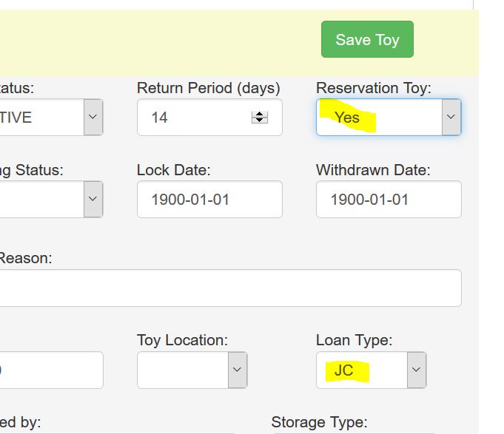
Task: Click the Lock Date field
Action: point(209,200)
